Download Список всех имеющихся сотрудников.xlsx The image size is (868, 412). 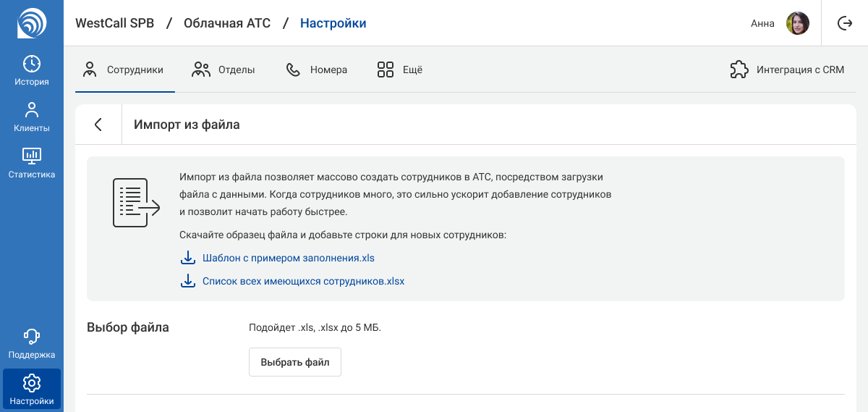click(303, 281)
